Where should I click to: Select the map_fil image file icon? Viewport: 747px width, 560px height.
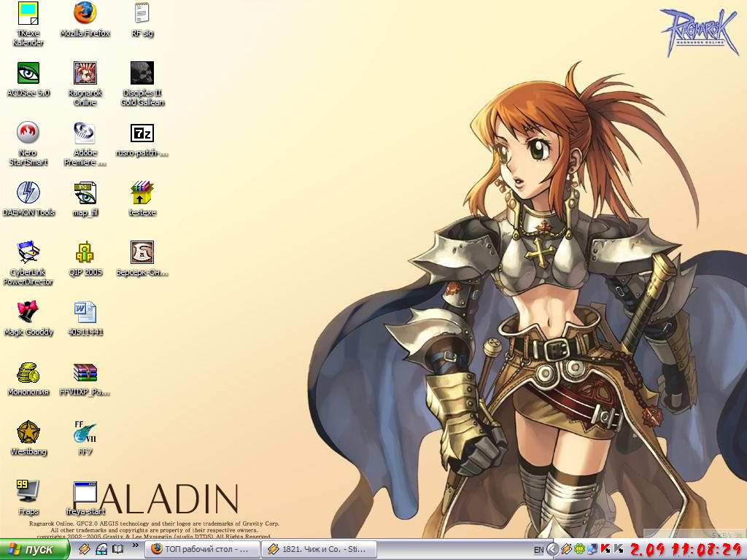[85, 199]
